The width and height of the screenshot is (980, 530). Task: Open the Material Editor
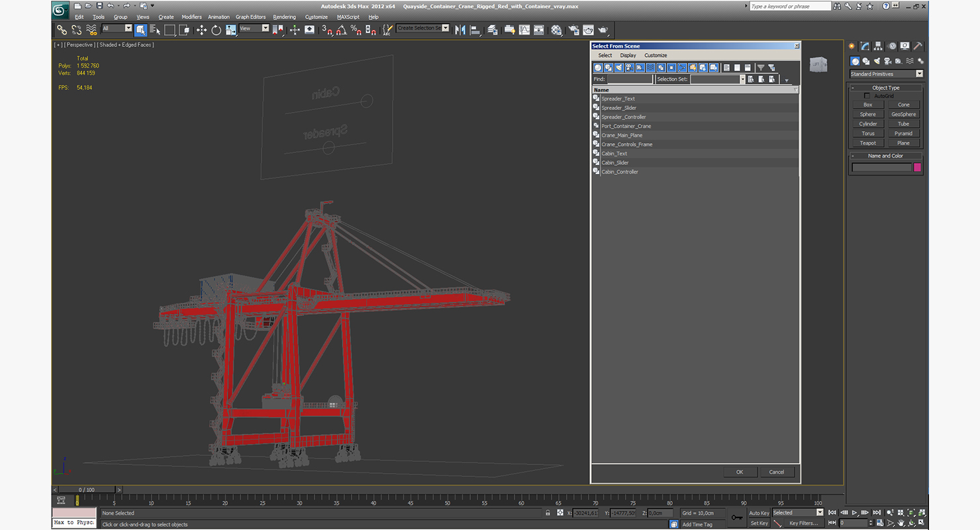coord(556,30)
